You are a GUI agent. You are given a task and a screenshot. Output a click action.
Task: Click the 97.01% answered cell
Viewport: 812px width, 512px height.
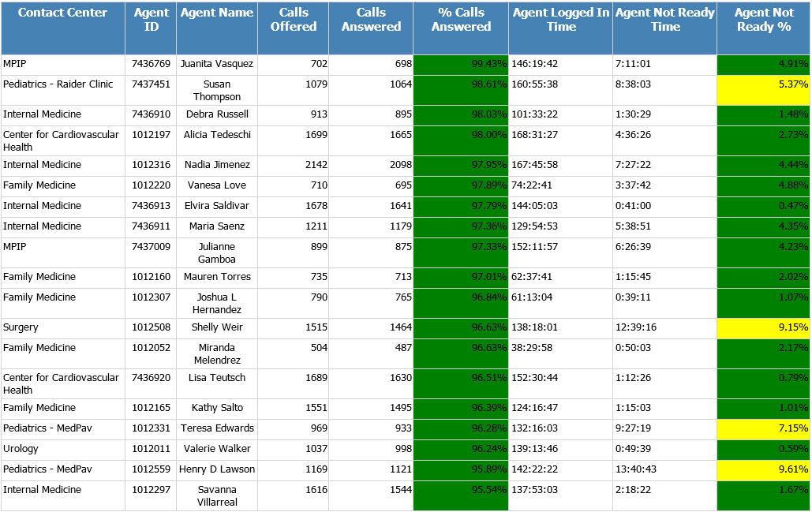461,278
